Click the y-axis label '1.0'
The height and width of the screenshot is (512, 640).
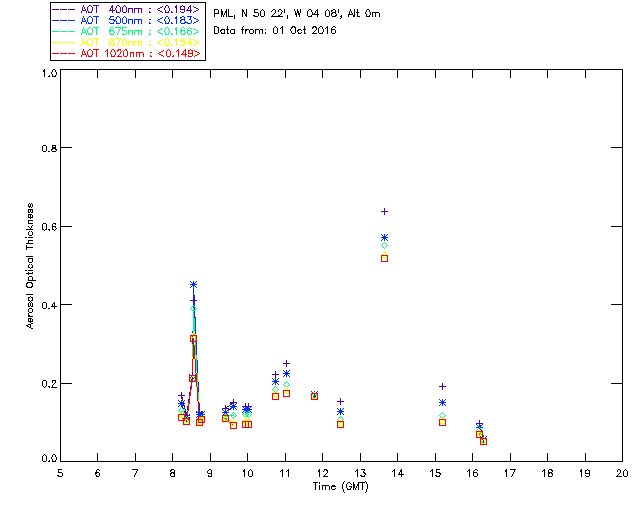(x=49, y=73)
